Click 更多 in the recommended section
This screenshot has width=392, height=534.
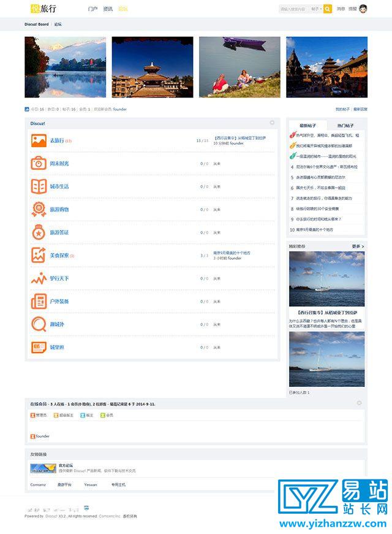tap(358, 246)
